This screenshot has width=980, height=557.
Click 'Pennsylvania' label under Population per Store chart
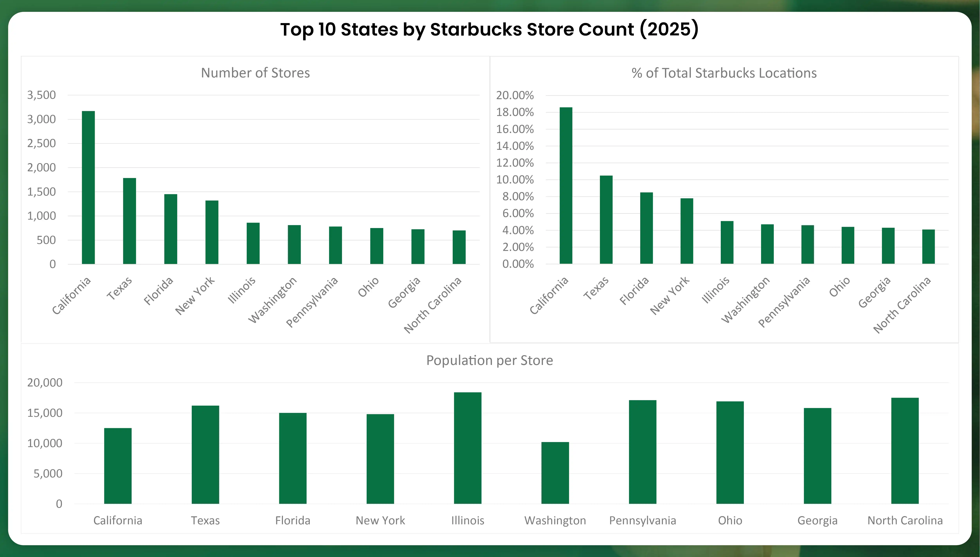(643, 521)
